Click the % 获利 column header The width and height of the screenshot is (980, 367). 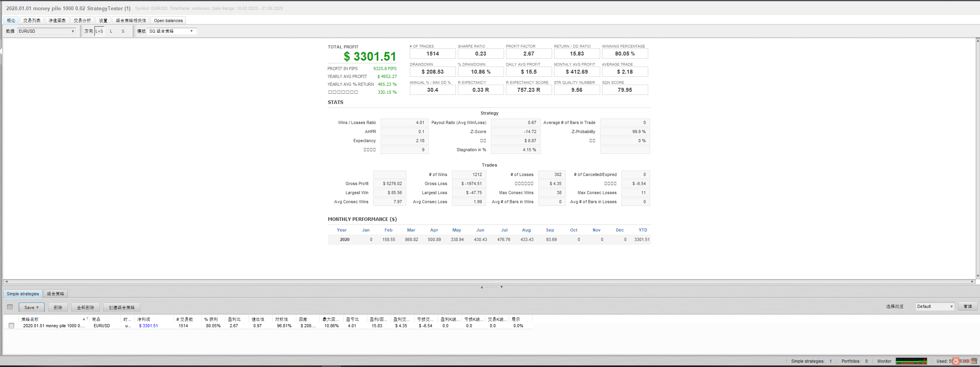pos(213,319)
